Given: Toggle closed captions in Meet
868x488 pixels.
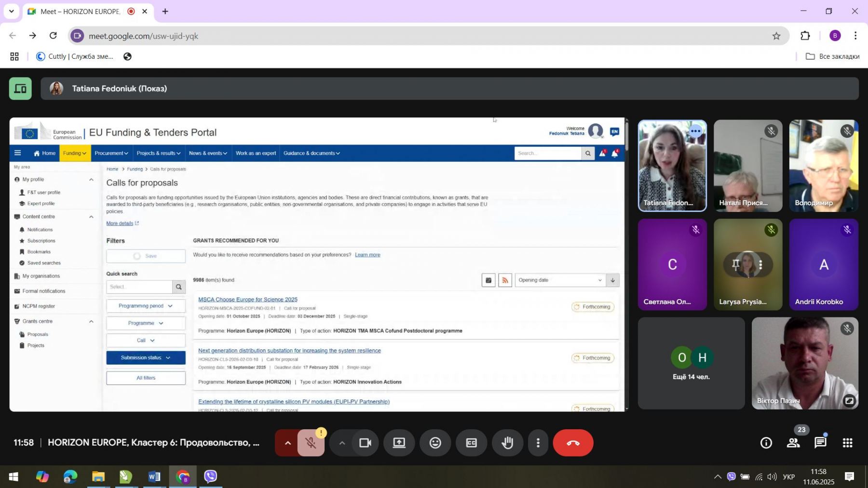Looking at the screenshot, I should point(471,443).
